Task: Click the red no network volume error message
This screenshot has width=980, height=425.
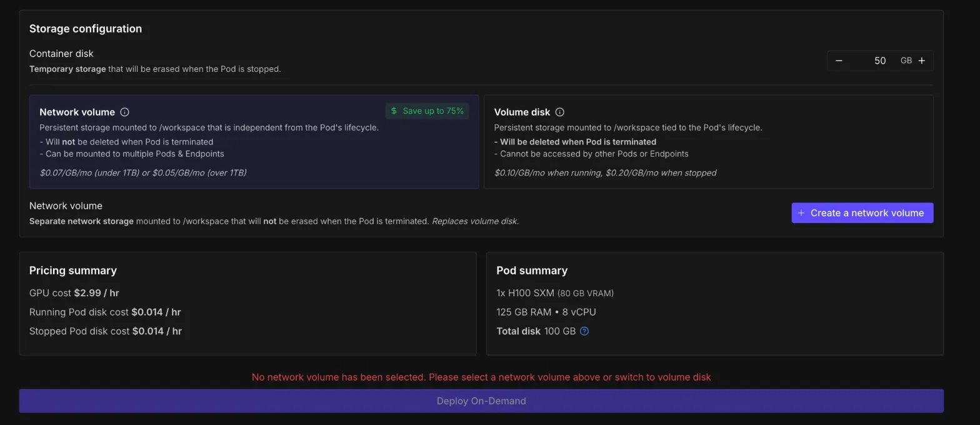Action: pyautogui.click(x=481, y=377)
